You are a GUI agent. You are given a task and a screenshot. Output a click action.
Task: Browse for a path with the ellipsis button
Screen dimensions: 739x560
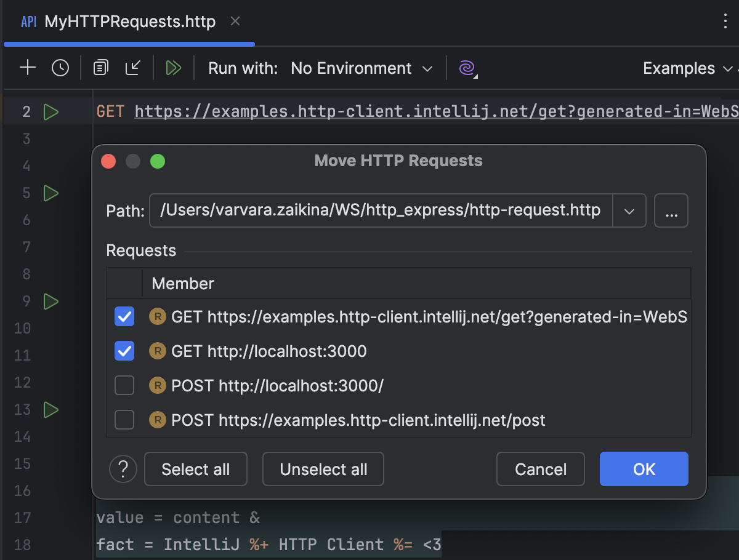[x=671, y=210]
